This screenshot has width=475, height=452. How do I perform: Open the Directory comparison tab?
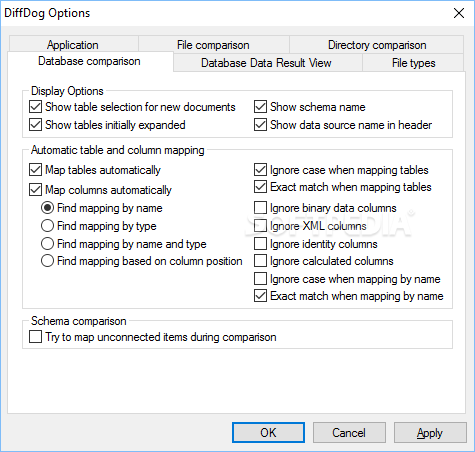pos(377,45)
